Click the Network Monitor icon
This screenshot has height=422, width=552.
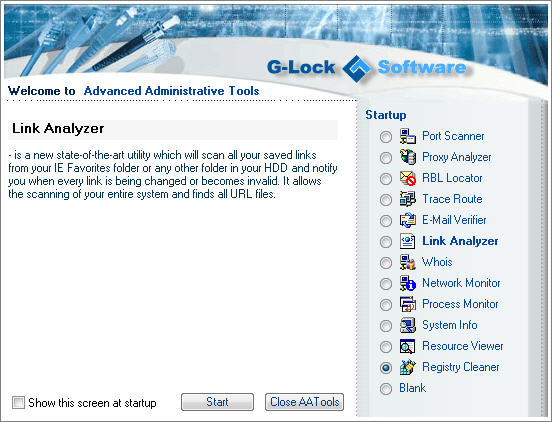(408, 283)
